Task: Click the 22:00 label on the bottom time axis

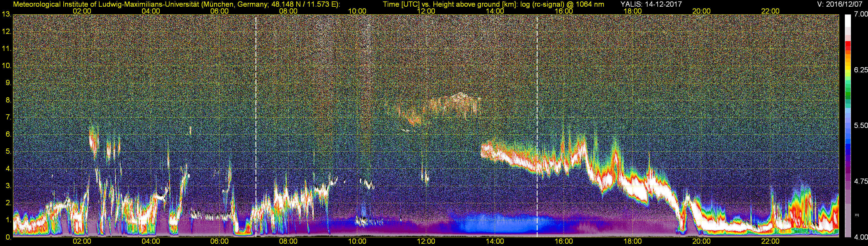Action: coord(770,241)
